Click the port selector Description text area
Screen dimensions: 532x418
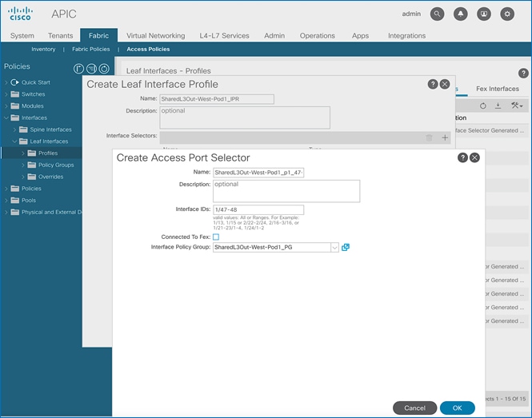point(286,191)
